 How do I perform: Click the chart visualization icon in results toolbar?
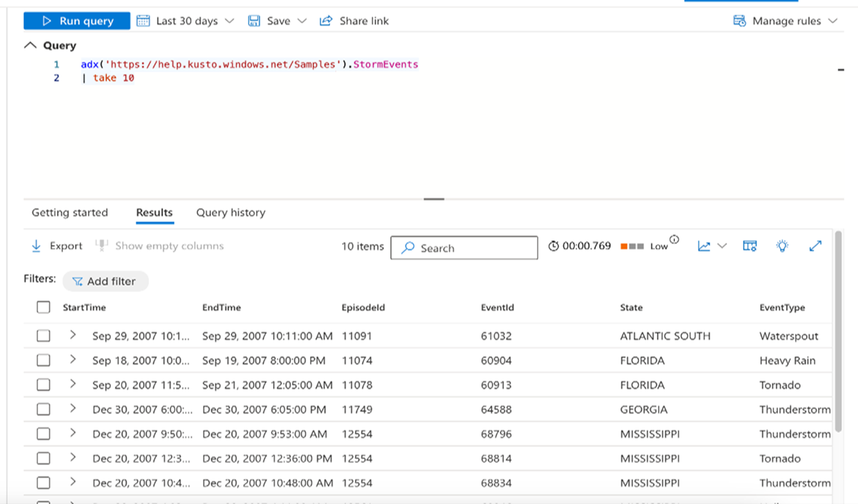click(705, 246)
